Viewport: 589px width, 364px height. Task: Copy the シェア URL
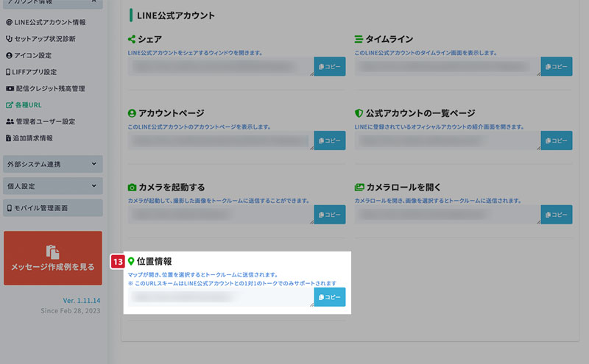pos(329,66)
